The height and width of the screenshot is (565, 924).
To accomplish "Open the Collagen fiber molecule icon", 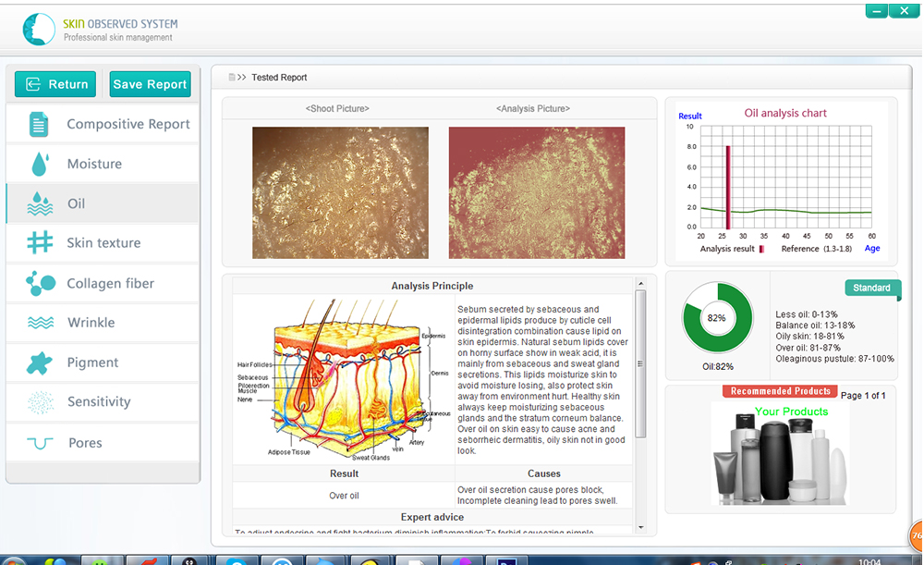I will click(40, 283).
